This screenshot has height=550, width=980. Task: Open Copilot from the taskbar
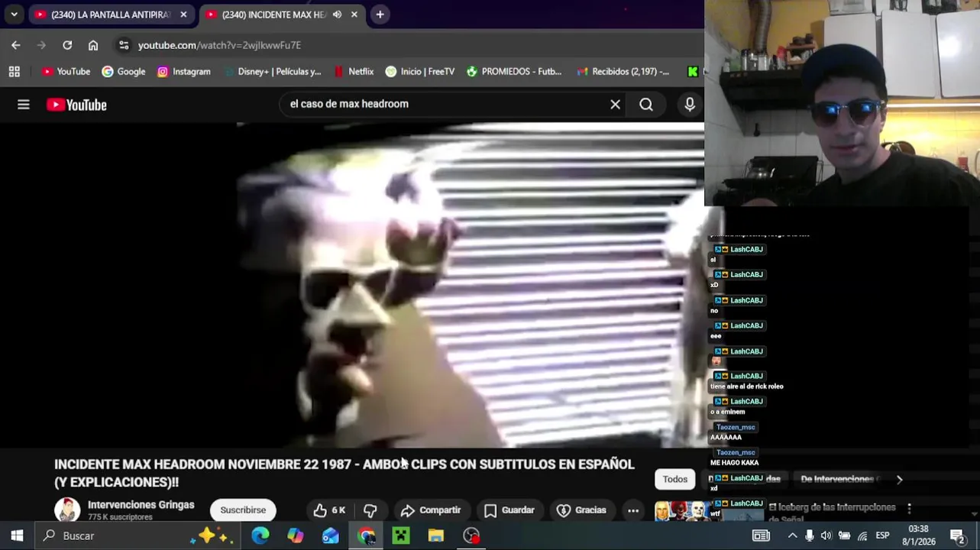[296, 536]
